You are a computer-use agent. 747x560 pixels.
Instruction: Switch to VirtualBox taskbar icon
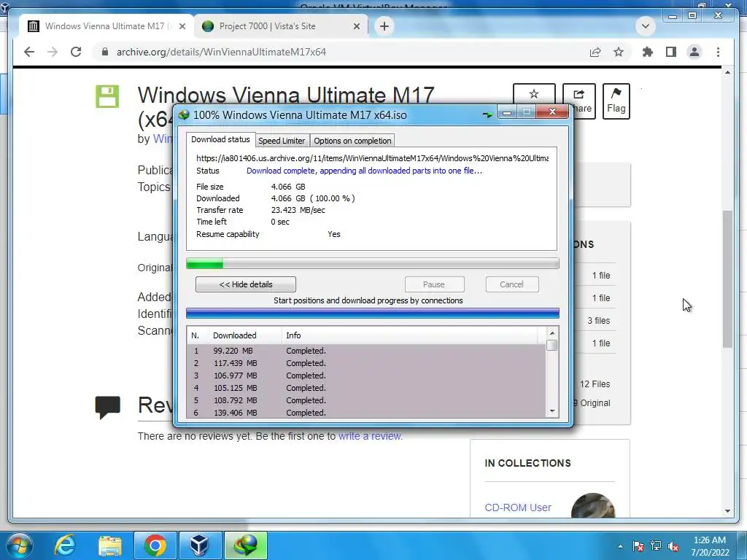pos(200,545)
